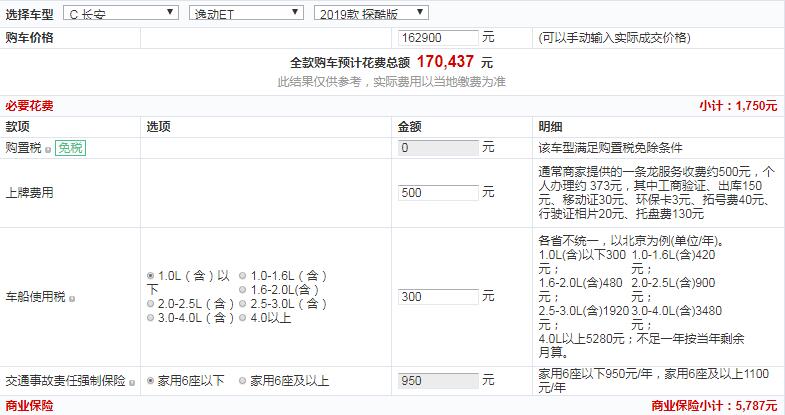Select the 2.5-3.0L（含） radio option
785x415 pixels.
tap(242, 304)
